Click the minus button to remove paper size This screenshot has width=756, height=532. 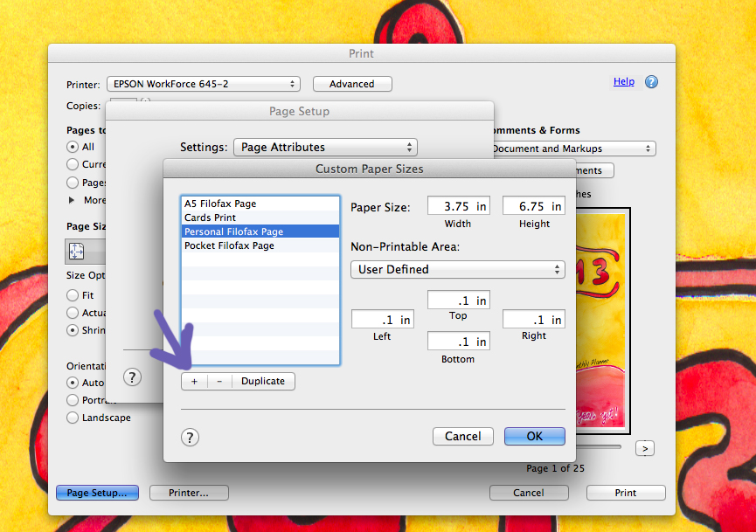pos(219,381)
